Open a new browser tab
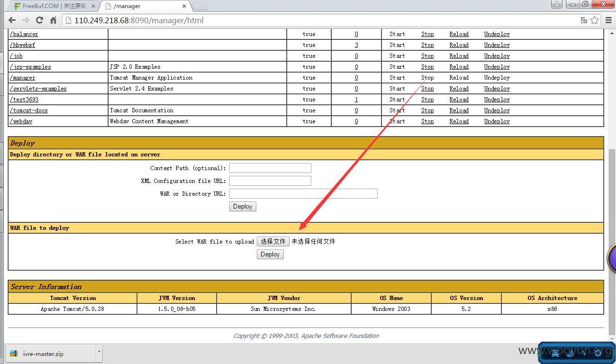This screenshot has width=616, height=364. click(200, 6)
